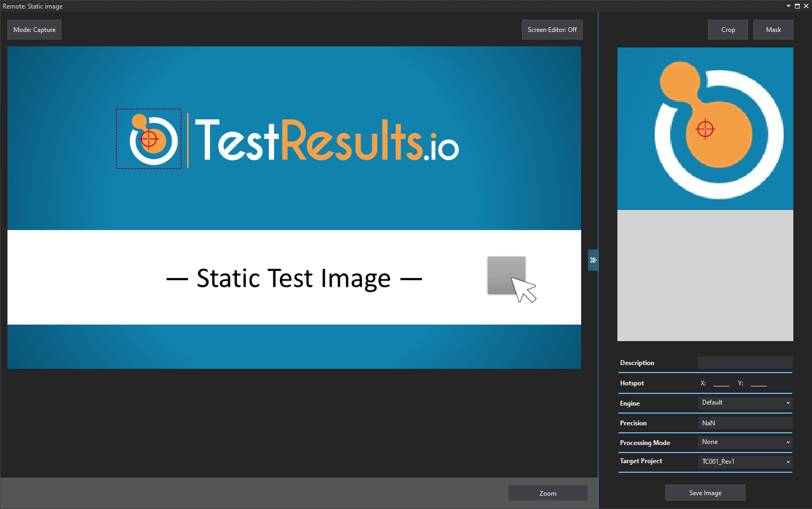Click the Crop button
The height and width of the screenshot is (509, 812).
(728, 30)
